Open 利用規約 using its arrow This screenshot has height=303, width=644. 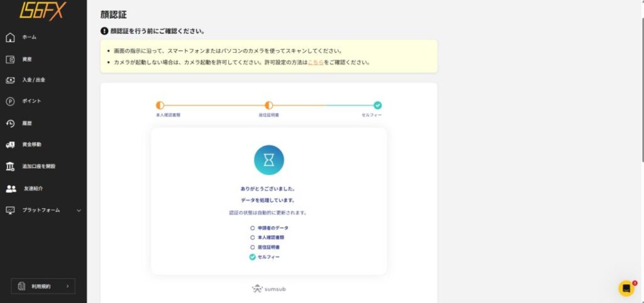click(67, 287)
